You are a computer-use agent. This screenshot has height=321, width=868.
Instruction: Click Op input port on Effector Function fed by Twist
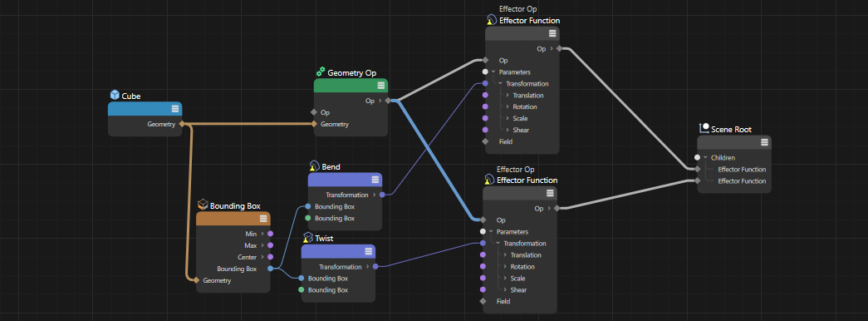[483, 220]
